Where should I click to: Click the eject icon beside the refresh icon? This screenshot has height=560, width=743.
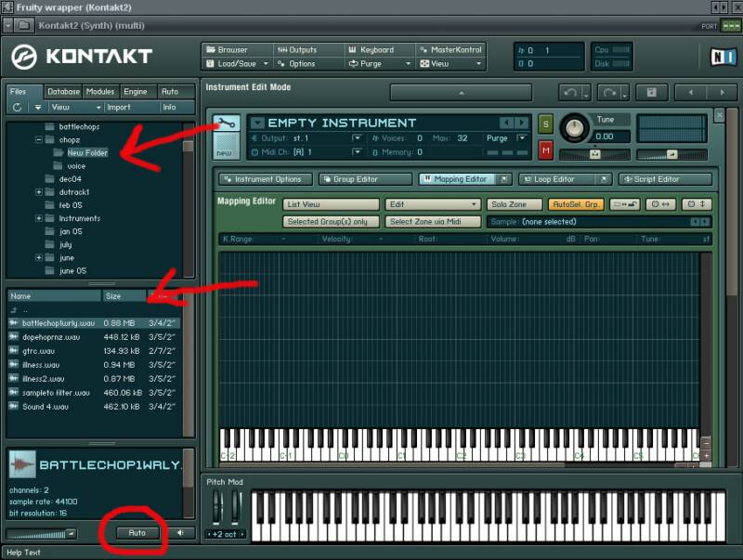(37, 108)
